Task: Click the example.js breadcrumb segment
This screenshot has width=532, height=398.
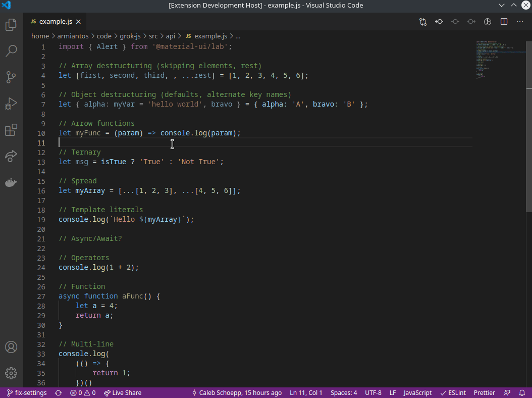Action: pyautogui.click(x=206, y=36)
